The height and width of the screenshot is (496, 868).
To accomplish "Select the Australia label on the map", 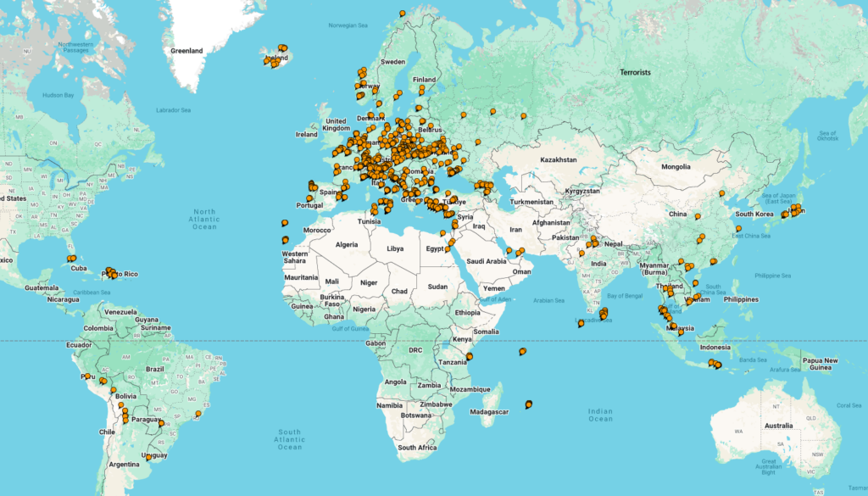I will click(x=778, y=425).
